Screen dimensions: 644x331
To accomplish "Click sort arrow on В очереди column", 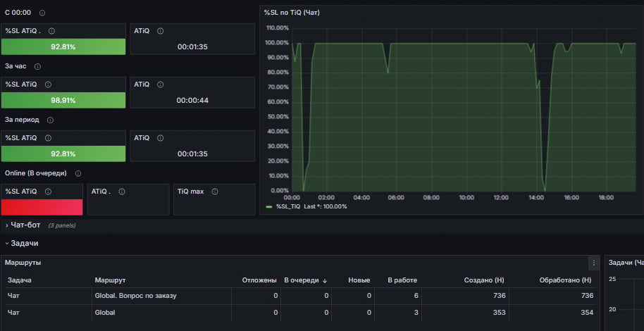I will click(324, 280).
